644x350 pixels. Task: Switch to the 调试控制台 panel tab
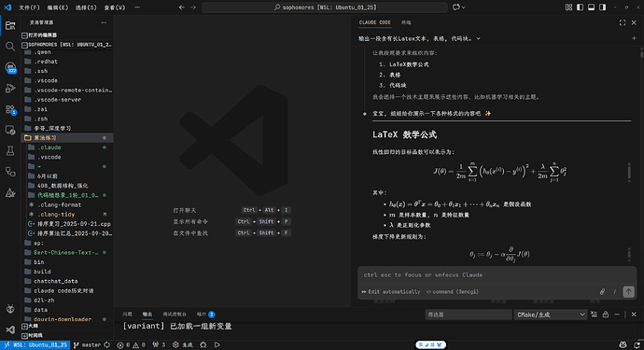[175, 315]
